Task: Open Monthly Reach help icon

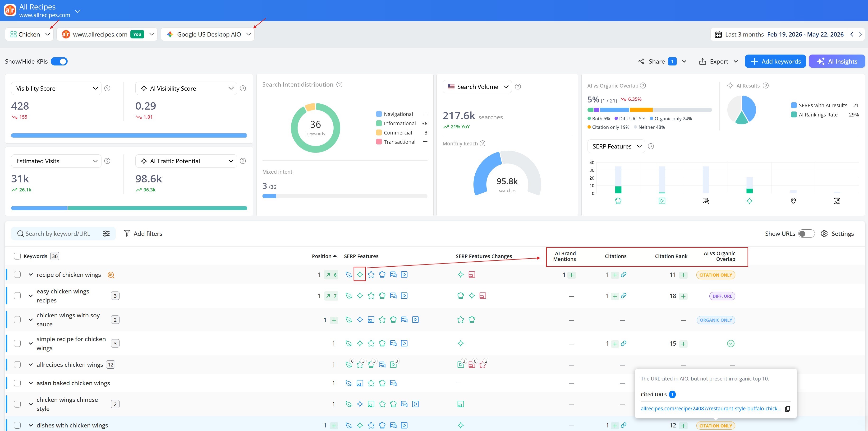Action: pos(482,144)
